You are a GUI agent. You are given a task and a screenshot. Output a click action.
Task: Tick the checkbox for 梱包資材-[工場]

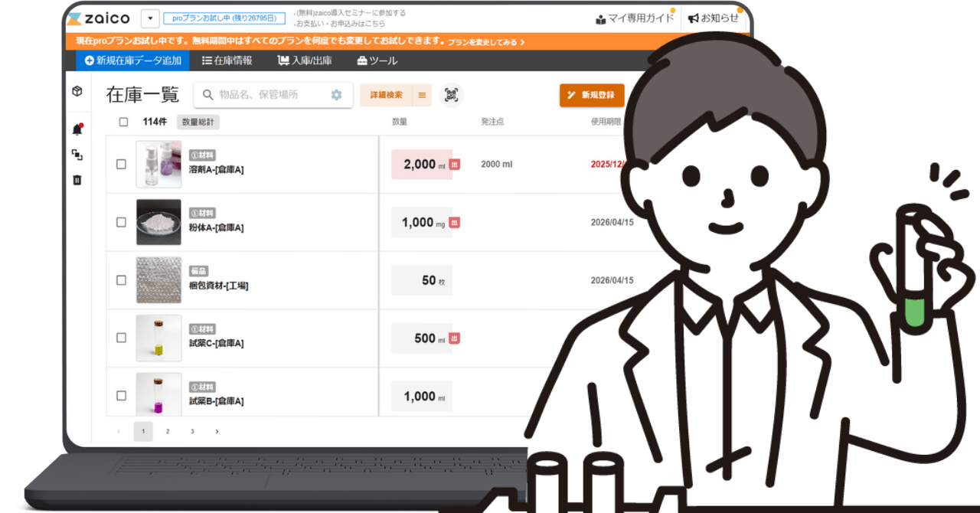coord(121,280)
